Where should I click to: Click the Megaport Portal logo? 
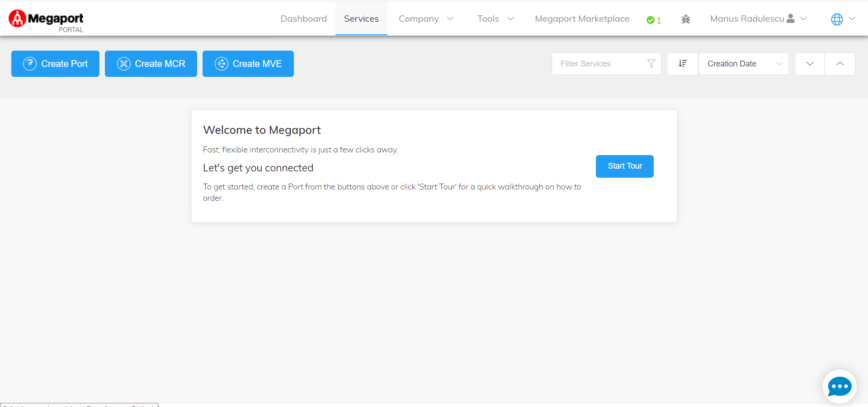click(x=46, y=21)
